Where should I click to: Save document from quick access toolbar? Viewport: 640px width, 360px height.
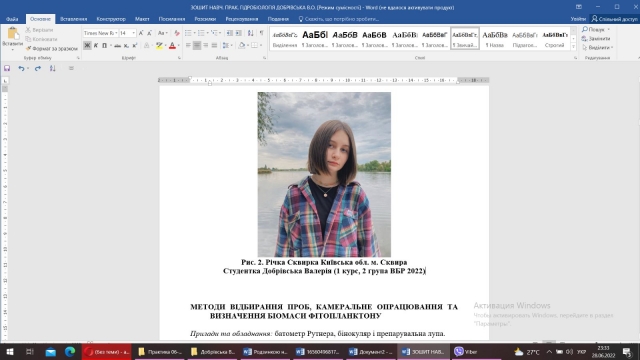click(x=7, y=68)
